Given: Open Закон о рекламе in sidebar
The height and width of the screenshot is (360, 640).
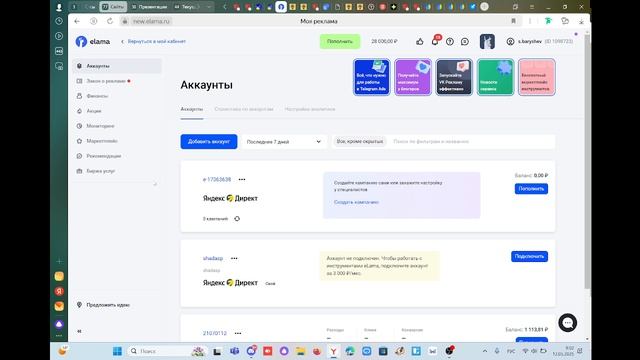Looking at the screenshot, I should 106,81.
